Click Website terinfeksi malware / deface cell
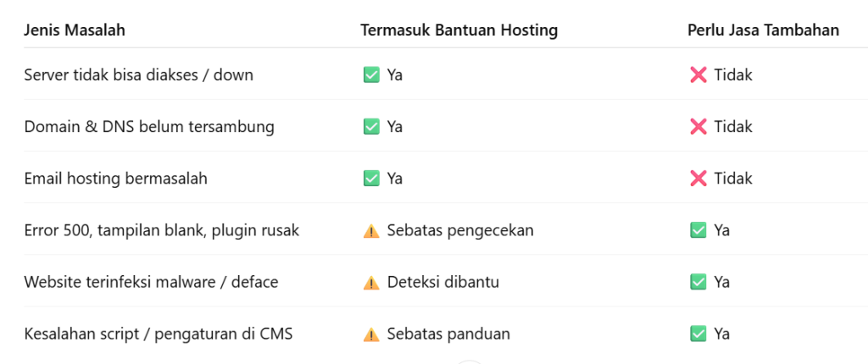868x364 pixels. point(151,282)
